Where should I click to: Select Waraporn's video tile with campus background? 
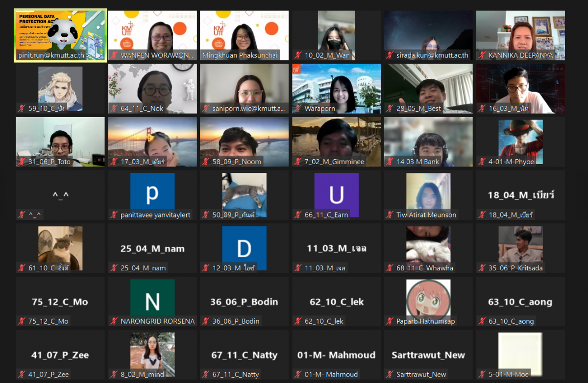coord(336,89)
